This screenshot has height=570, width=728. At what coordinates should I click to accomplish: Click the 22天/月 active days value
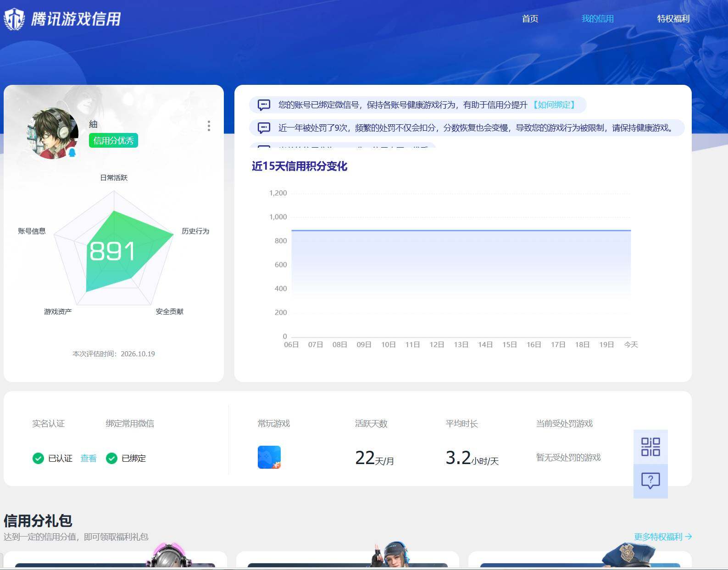tap(375, 458)
